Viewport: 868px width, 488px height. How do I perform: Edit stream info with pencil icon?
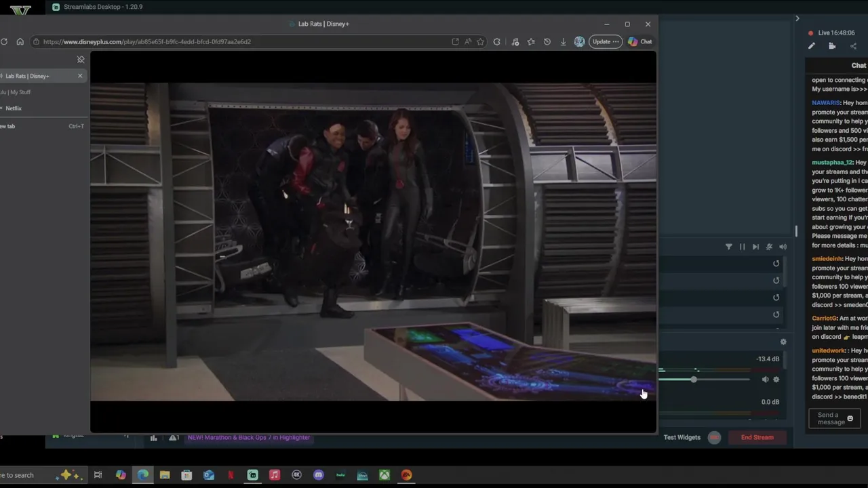tap(811, 46)
